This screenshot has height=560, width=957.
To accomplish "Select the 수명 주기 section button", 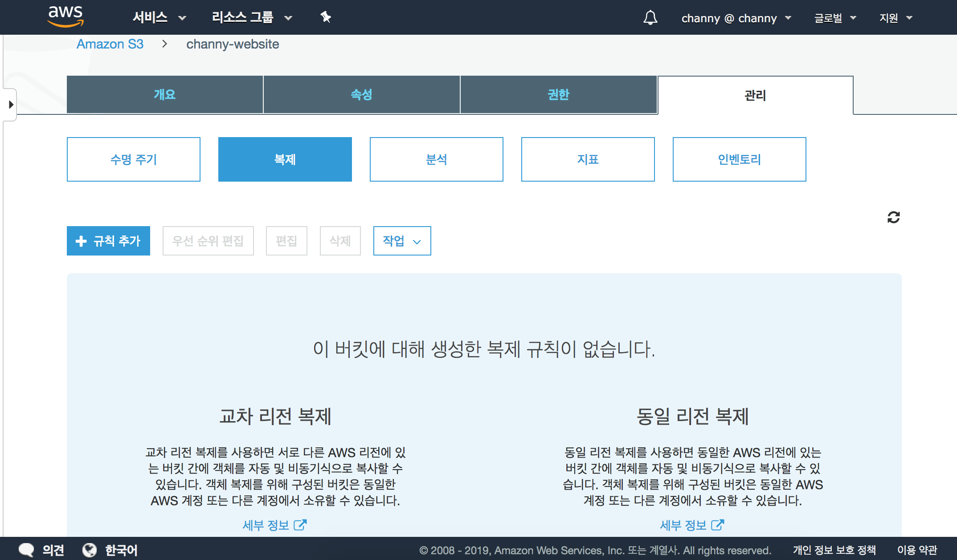I will [x=134, y=159].
